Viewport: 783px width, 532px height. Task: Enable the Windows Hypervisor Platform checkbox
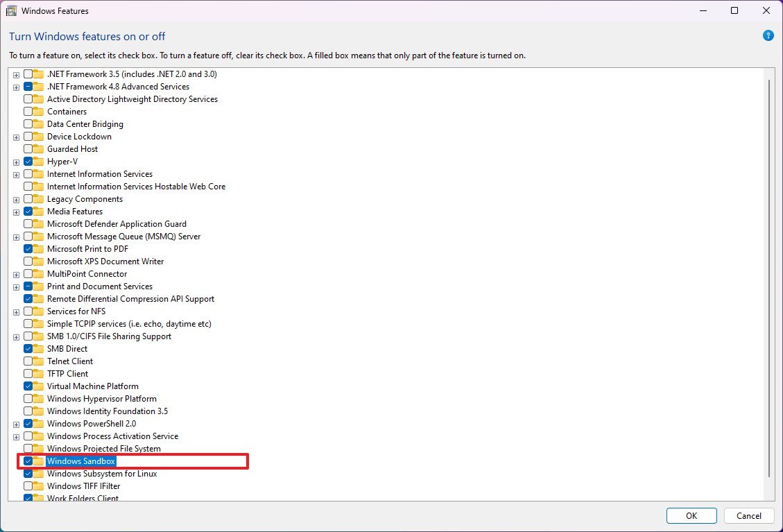28,399
